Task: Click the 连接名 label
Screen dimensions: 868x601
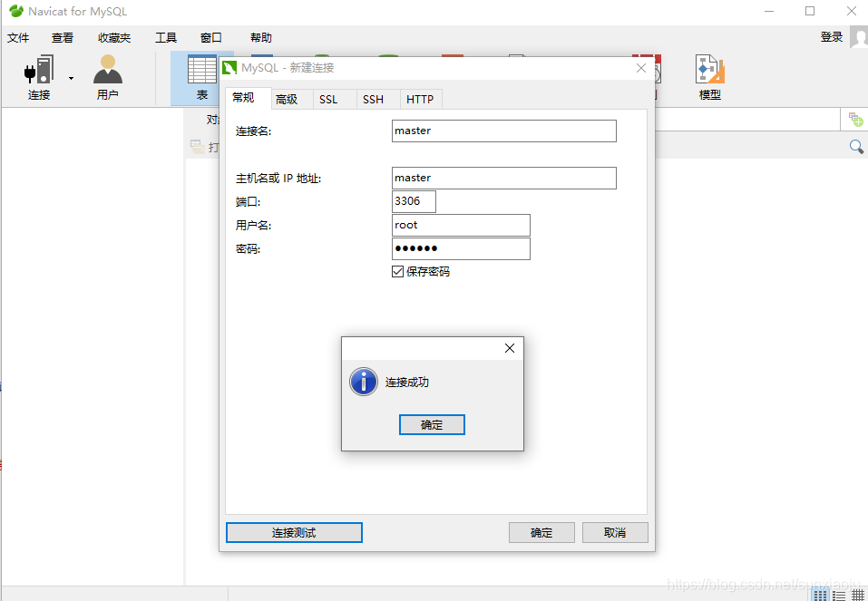Action: click(254, 131)
